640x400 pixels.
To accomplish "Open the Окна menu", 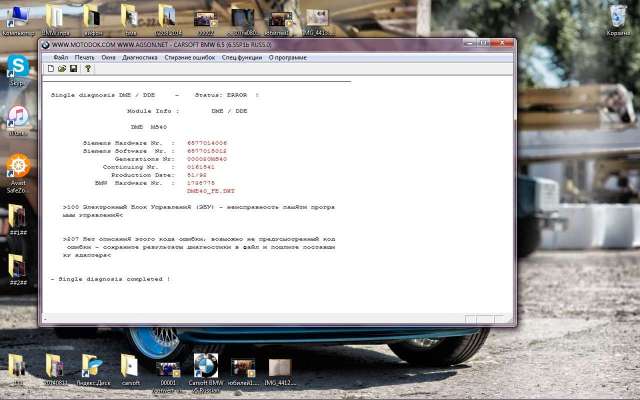I will (x=108, y=58).
